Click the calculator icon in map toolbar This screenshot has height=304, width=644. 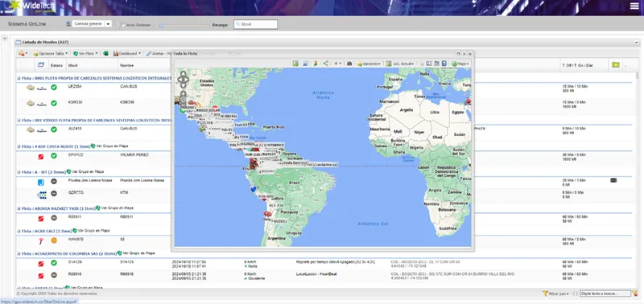click(x=444, y=64)
